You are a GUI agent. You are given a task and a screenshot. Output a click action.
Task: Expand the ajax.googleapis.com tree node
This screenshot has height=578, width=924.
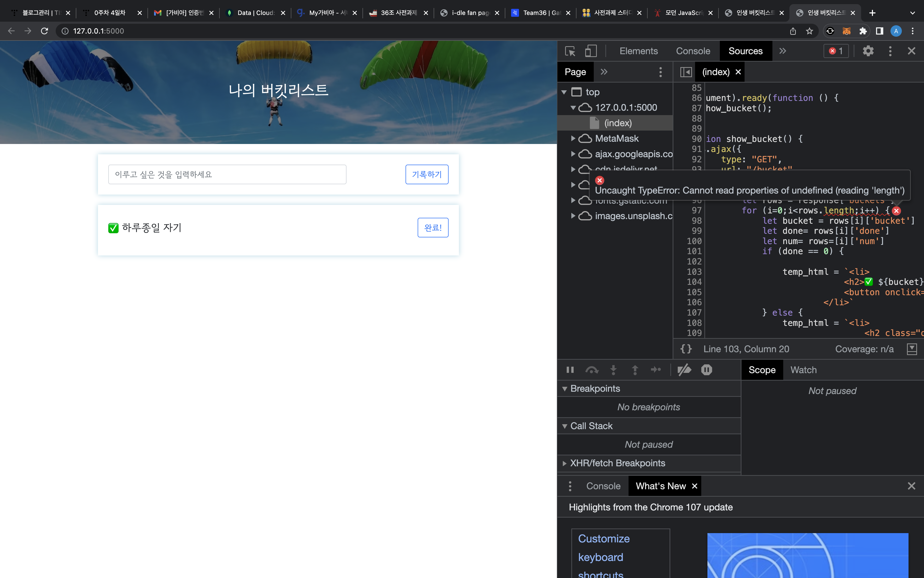pyautogui.click(x=573, y=154)
